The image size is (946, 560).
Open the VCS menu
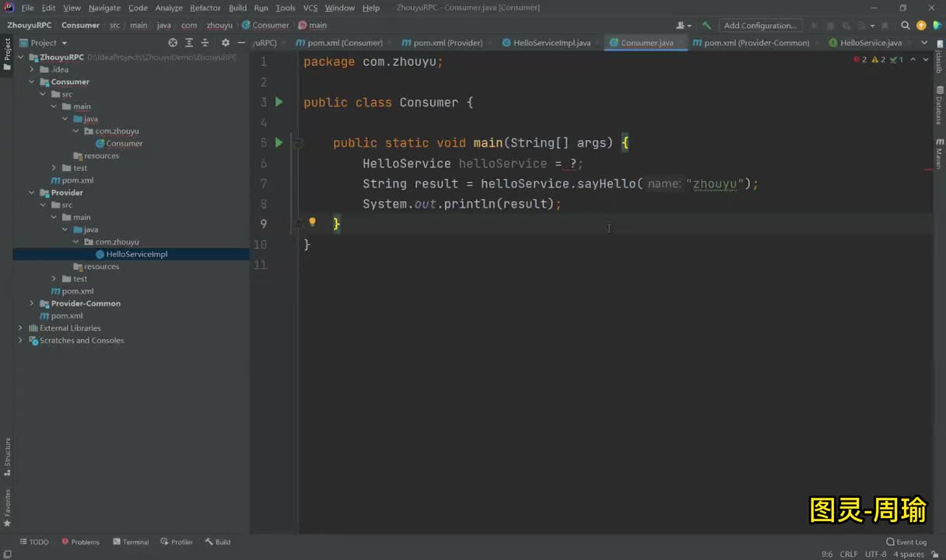point(310,8)
